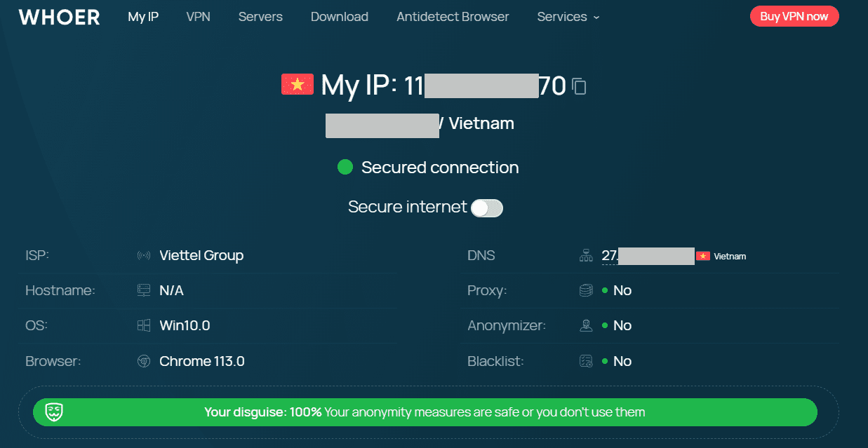This screenshot has width=868, height=448.
Task: Click the green Secured connection indicator
Action: coord(345,167)
